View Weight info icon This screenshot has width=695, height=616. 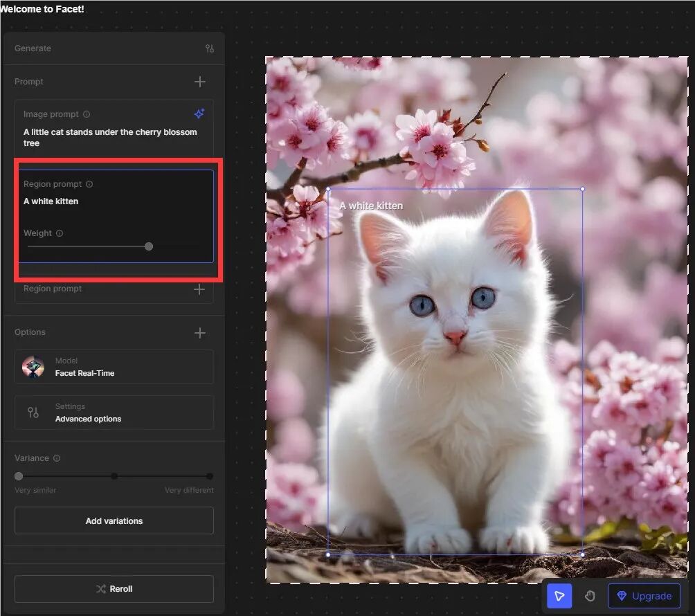coord(60,233)
